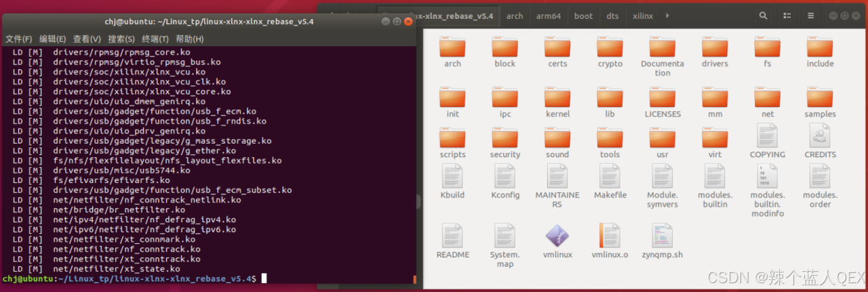
Task: Select the vmlinux binary file
Action: (557, 241)
